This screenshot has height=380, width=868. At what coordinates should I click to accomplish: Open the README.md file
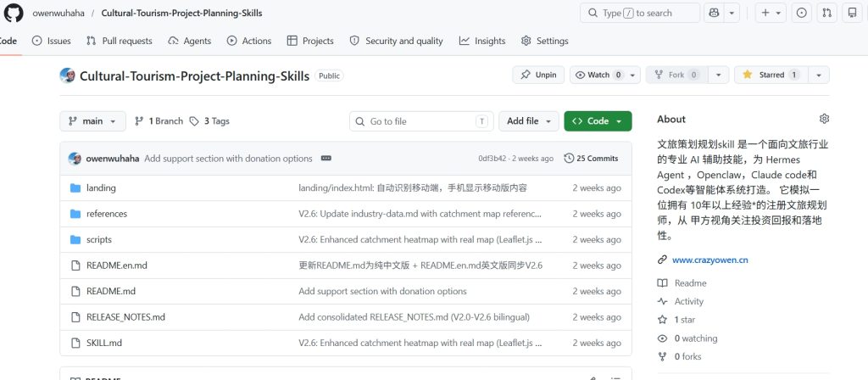pos(111,292)
